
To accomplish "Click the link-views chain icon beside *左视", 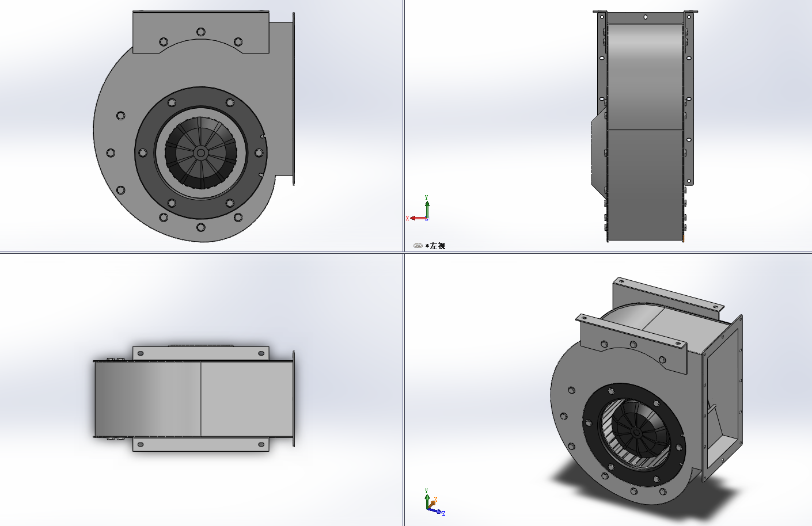I will [x=418, y=246].
